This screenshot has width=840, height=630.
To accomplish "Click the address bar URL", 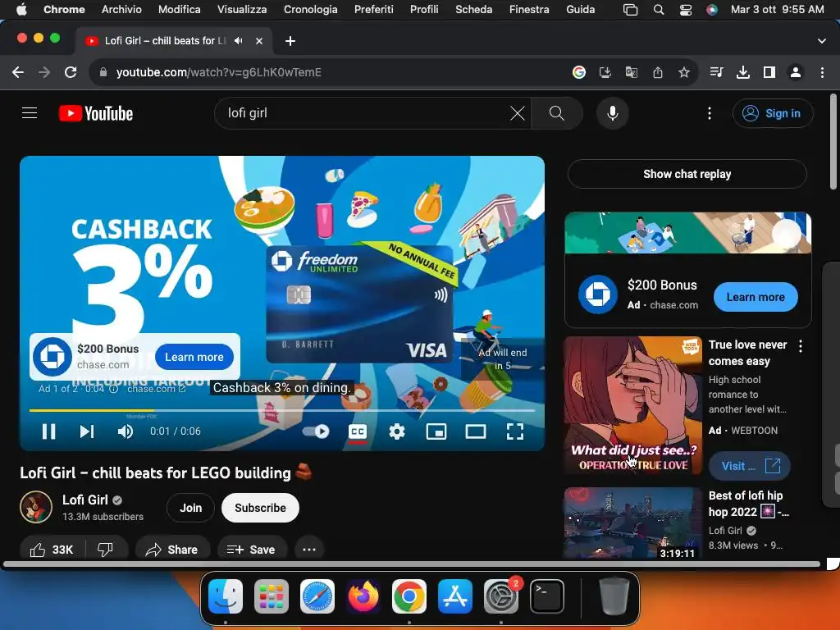I will click(x=218, y=72).
